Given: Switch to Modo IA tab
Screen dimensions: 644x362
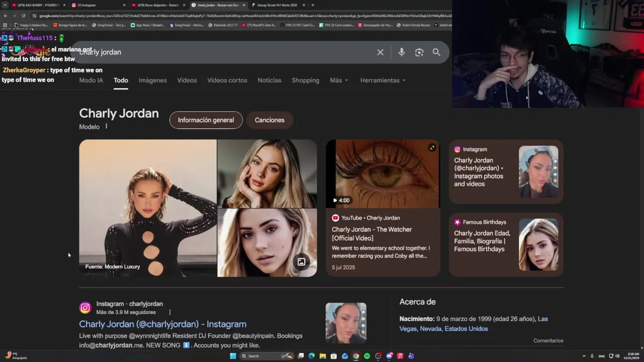Looking at the screenshot, I should pyautogui.click(x=91, y=80).
